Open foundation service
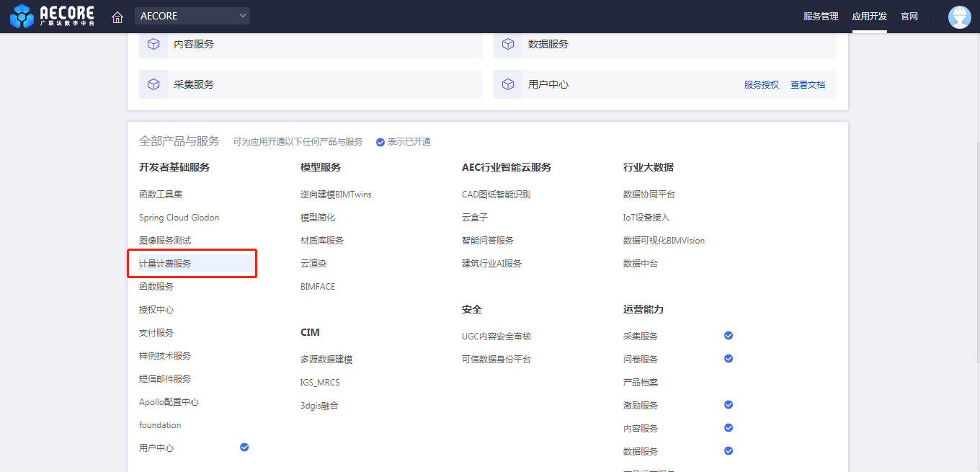980x472 pixels. pos(160,425)
